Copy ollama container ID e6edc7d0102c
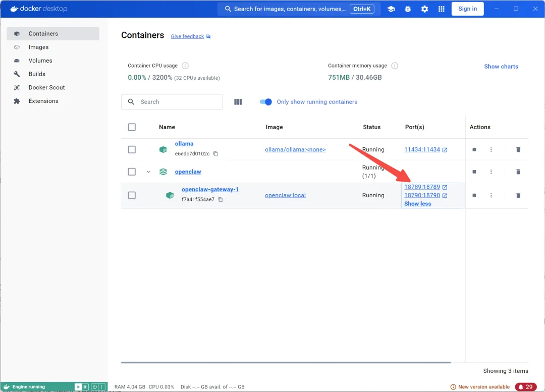545x392 pixels. (215, 153)
